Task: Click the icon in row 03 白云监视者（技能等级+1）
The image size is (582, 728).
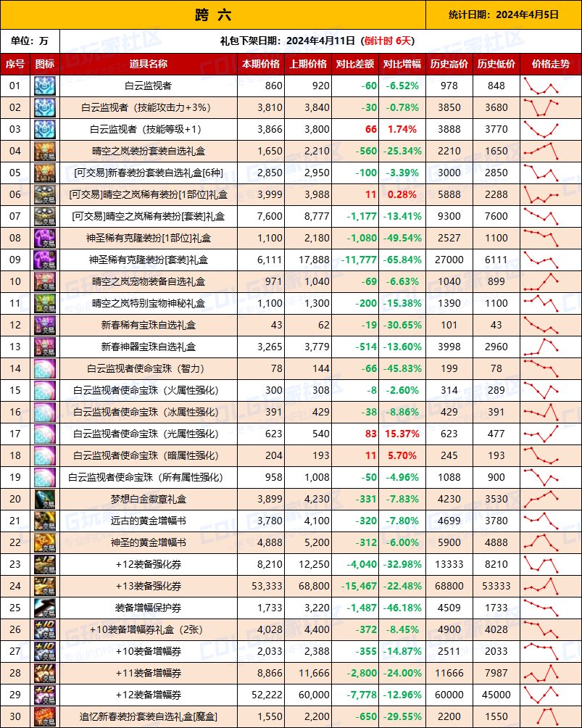Action: tap(45, 130)
